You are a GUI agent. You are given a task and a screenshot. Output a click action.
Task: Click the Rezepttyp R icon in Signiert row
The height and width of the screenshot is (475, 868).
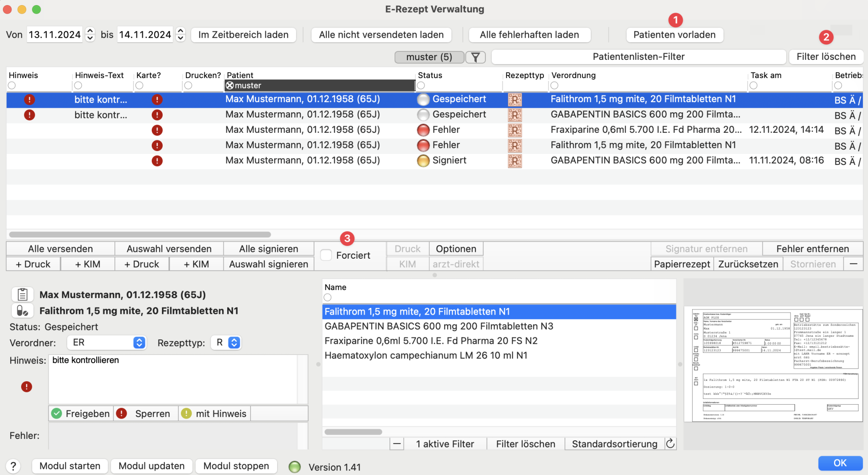515,161
